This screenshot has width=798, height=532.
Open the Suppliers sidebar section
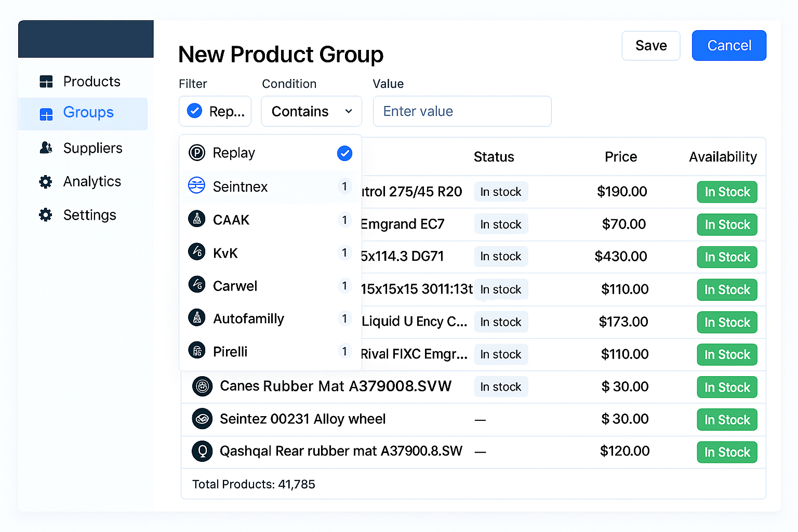point(92,148)
